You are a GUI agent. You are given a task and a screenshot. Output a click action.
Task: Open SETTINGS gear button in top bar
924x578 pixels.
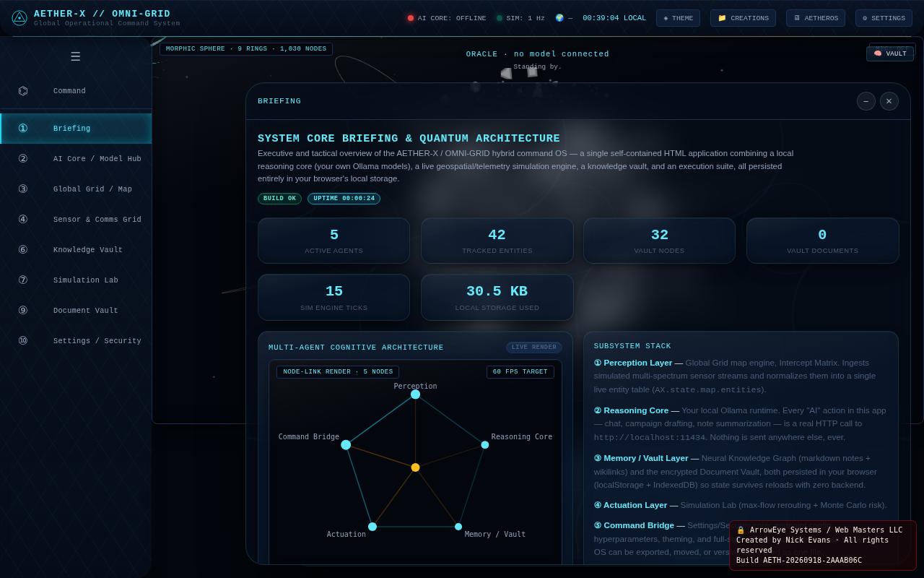pos(884,18)
